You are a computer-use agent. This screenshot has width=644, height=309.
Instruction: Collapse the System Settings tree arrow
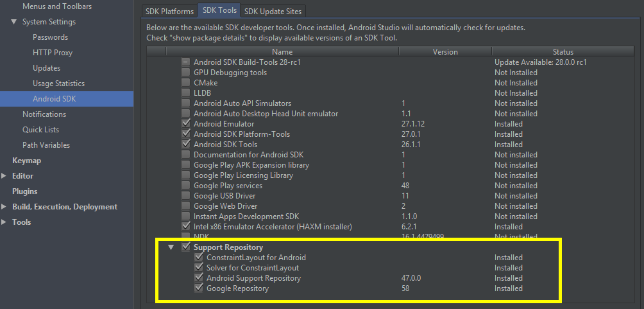(x=14, y=22)
